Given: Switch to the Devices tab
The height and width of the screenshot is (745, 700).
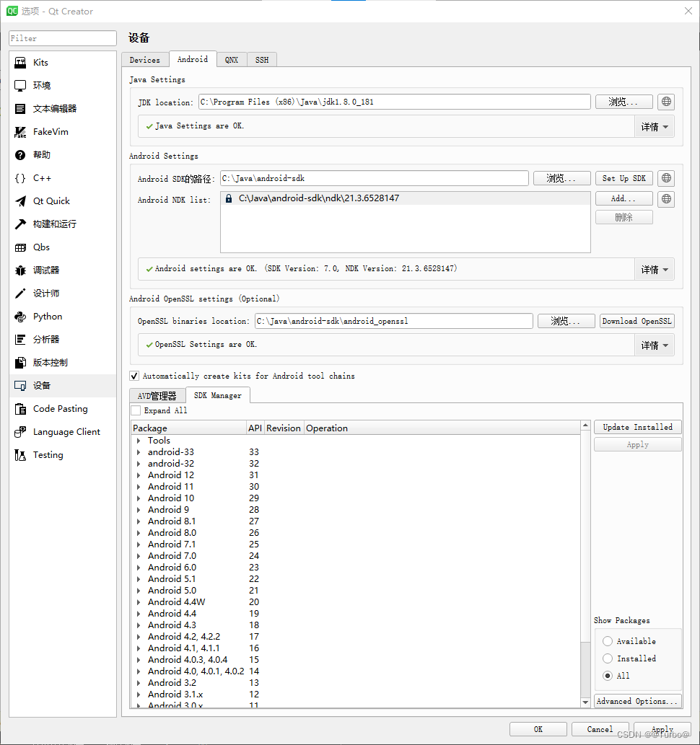Looking at the screenshot, I should pyautogui.click(x=144, y=60).
